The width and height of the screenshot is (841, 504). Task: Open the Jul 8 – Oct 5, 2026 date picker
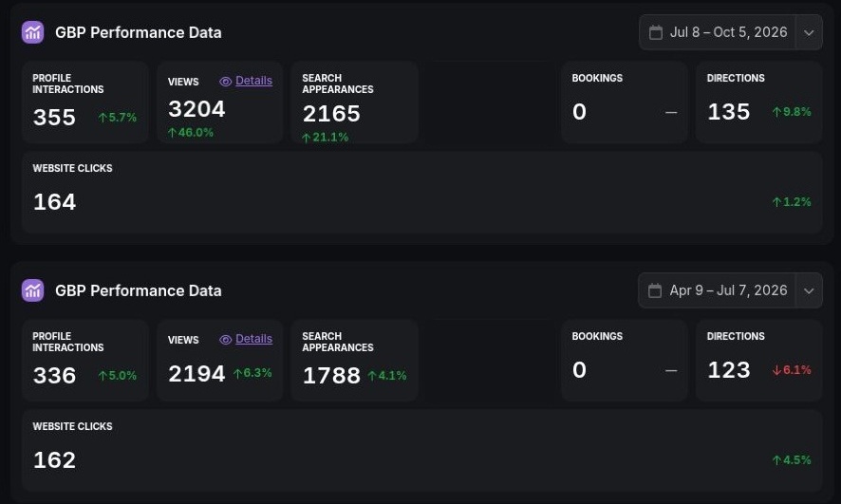coord(718,32)
